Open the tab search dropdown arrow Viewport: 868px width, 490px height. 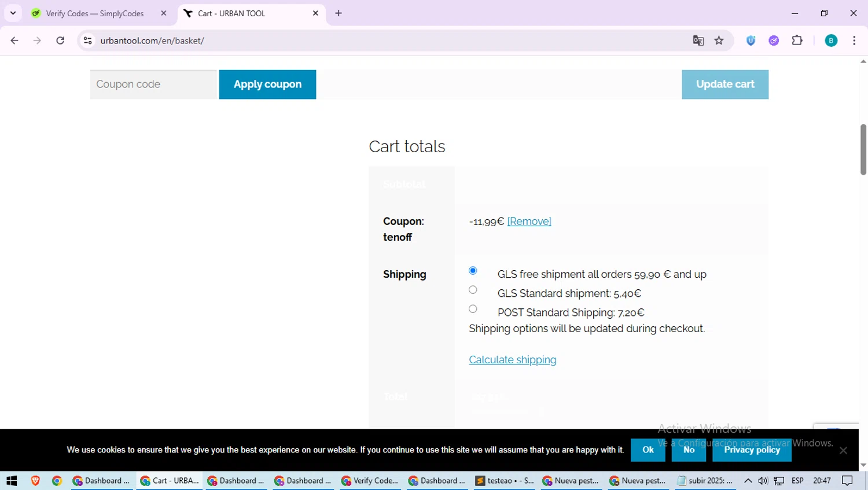(x=13, y=13)
